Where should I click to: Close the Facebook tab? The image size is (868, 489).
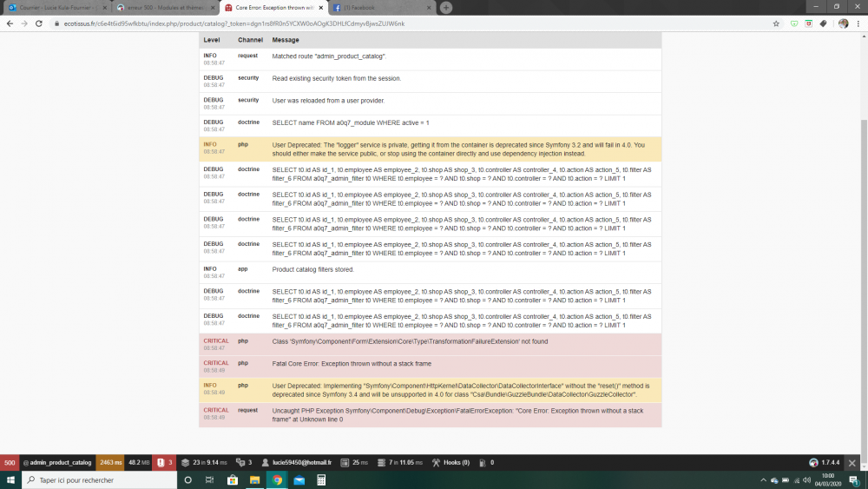point(429,8)
